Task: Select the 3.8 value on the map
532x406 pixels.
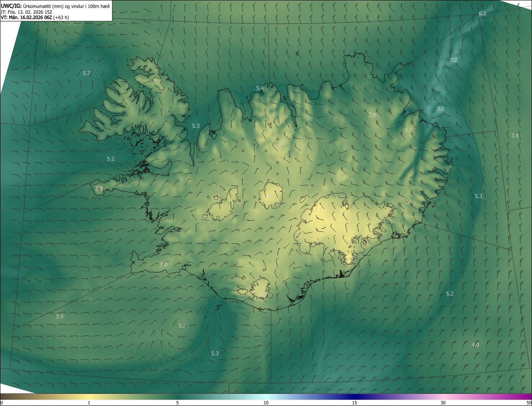Action: tap(515, 136)
